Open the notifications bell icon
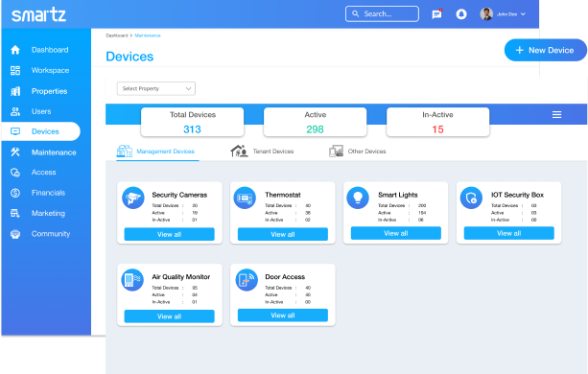 pos(461,14)
